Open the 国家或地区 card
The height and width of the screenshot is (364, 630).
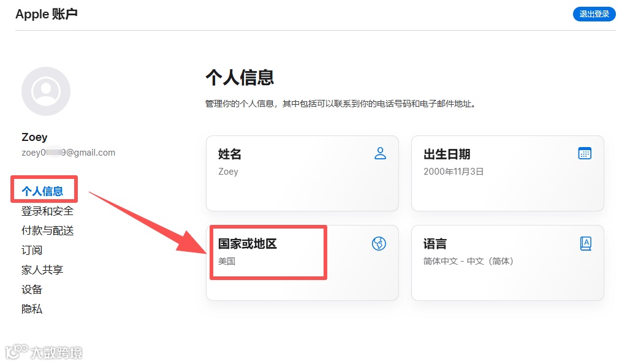pyautogui.click(x=302, y=263)
